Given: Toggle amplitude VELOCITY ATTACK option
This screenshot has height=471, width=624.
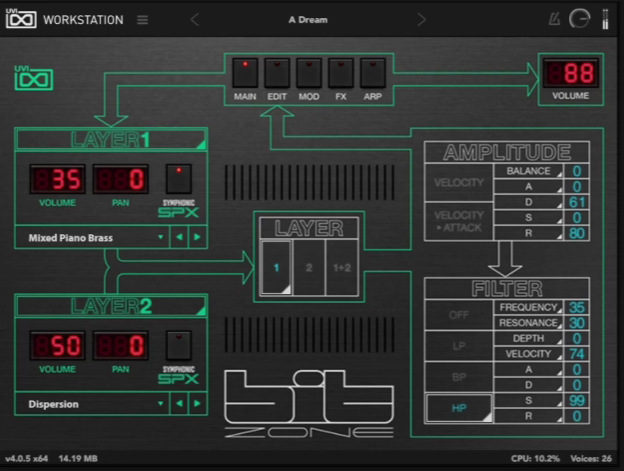Looking at the screenshot, I should coord(459,221).
